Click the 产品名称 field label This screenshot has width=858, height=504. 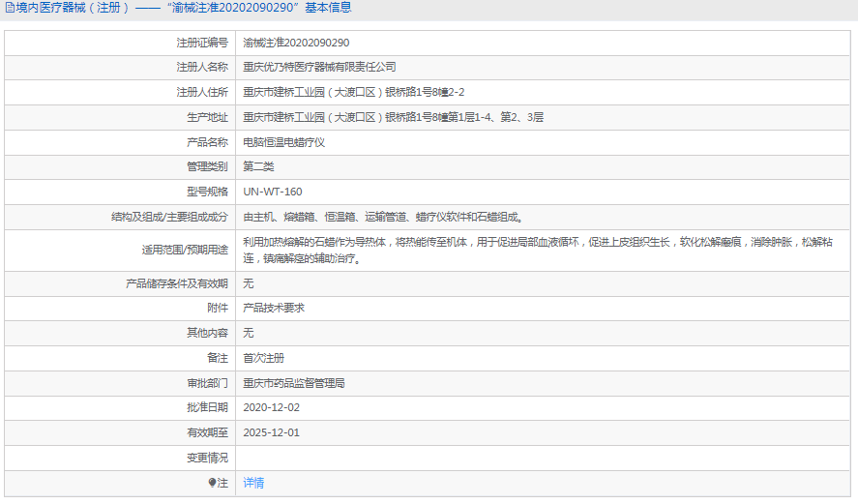pyautogui.click(x=207, y=142)
